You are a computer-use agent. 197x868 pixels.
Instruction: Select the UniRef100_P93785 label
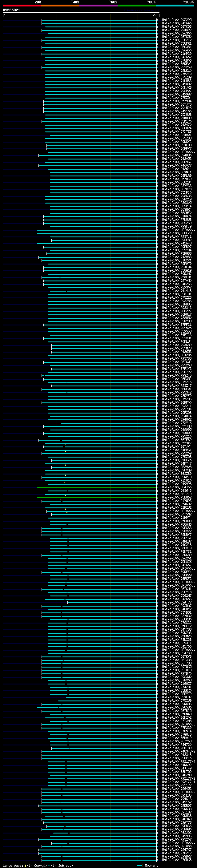click(177, 358)
